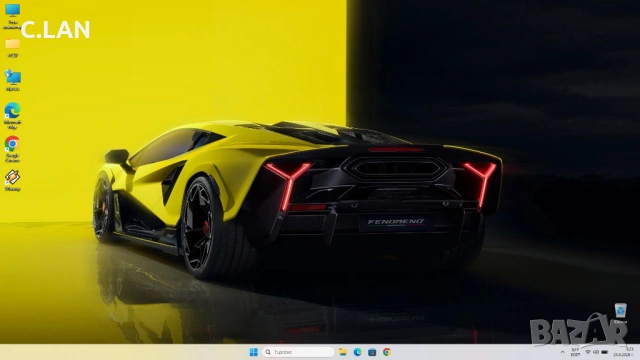640x360 pixels.
Task: Open Microsoft Store from the taskbar
Action: click(372, 352)
